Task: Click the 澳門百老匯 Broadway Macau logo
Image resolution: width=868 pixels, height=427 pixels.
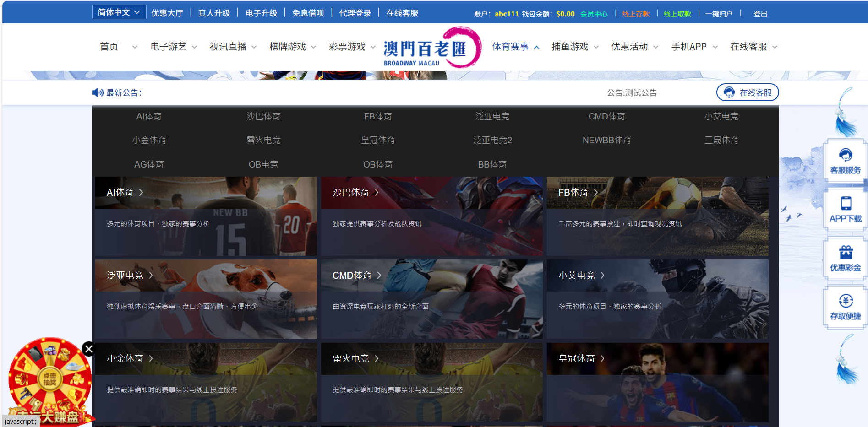Action: [x=432, y=48]
